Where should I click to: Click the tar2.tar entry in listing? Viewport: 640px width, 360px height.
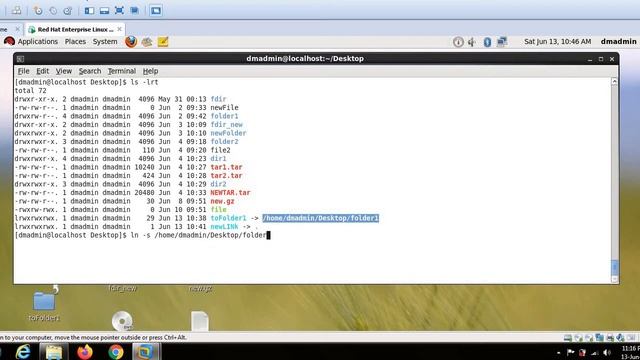(x=226, y=176)
